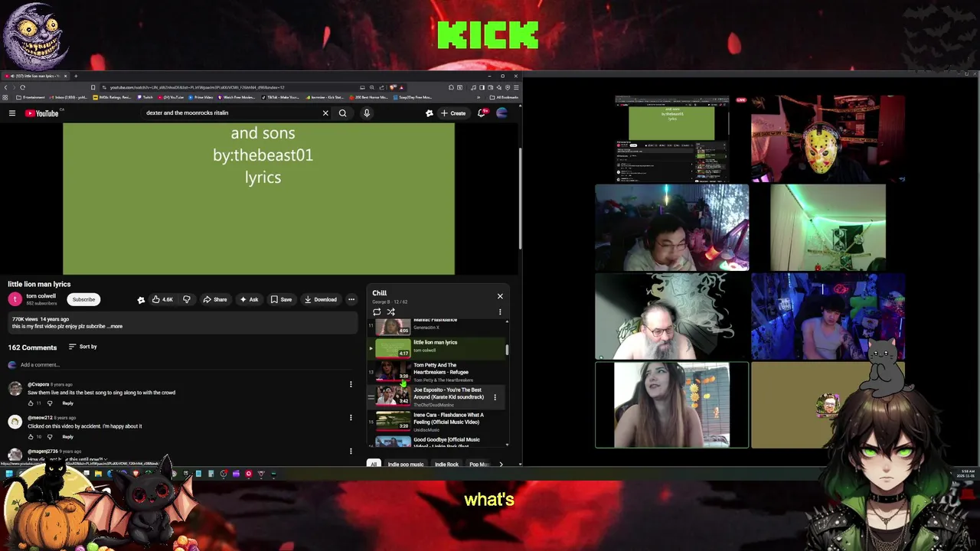Subscribe to tom colwell

(x=83, y=299)
